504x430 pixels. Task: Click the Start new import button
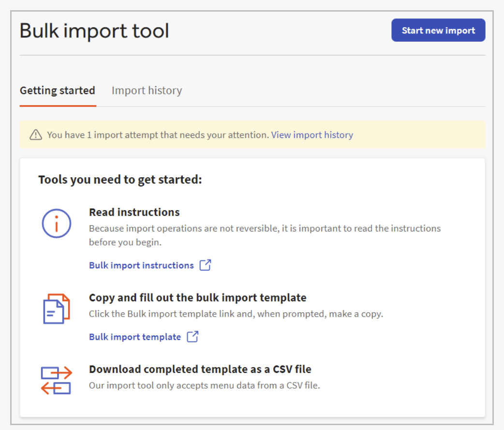coord(438,31)
